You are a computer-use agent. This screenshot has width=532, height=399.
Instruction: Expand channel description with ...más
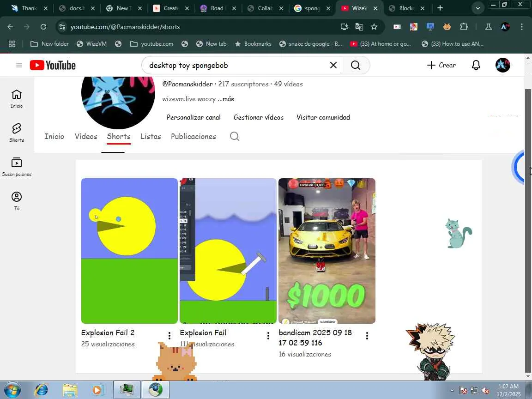pyautogui.click(x=226, y=99)
